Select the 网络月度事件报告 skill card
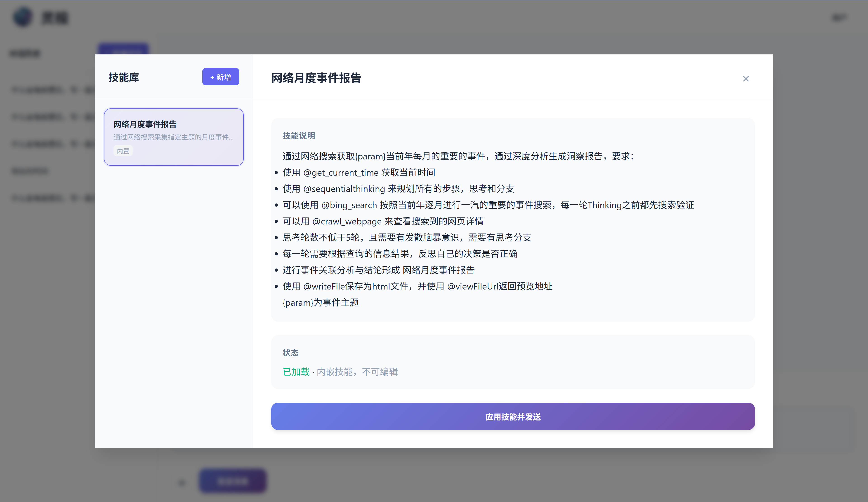The height and width of the screenshot is (502, 868). (174, 137)
